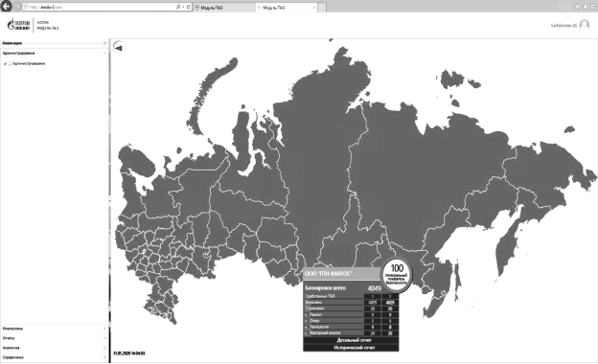Click the Отказ row in the popup
The width and height of the screenshot is (598, 364).
click(351, 321)
